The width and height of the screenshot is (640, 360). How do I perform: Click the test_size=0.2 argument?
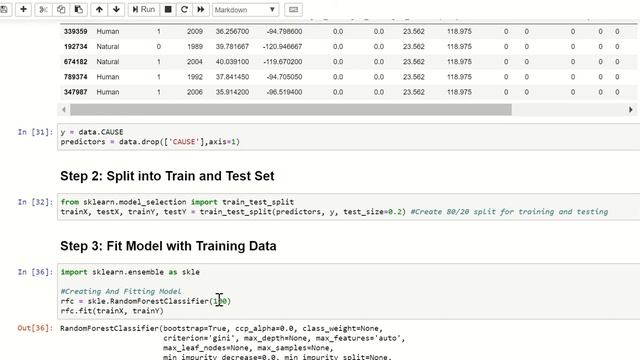tap(373, 212)
